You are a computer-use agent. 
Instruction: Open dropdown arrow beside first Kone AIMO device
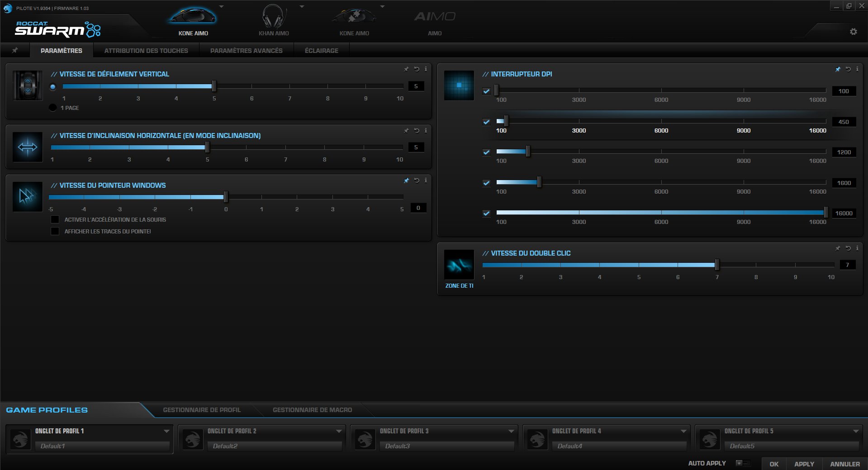[x=221, y=7]
